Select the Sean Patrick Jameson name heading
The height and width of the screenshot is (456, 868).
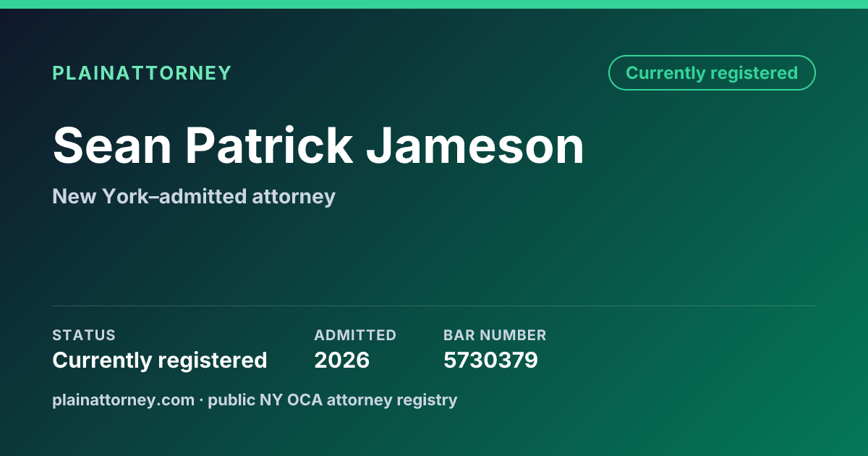318,146
